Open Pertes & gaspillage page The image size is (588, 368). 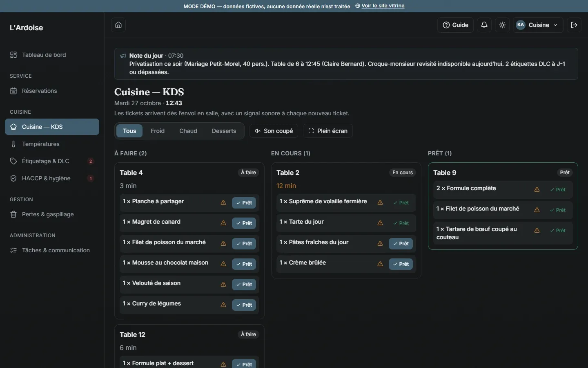pyautogui.click(x=52, y=214)
